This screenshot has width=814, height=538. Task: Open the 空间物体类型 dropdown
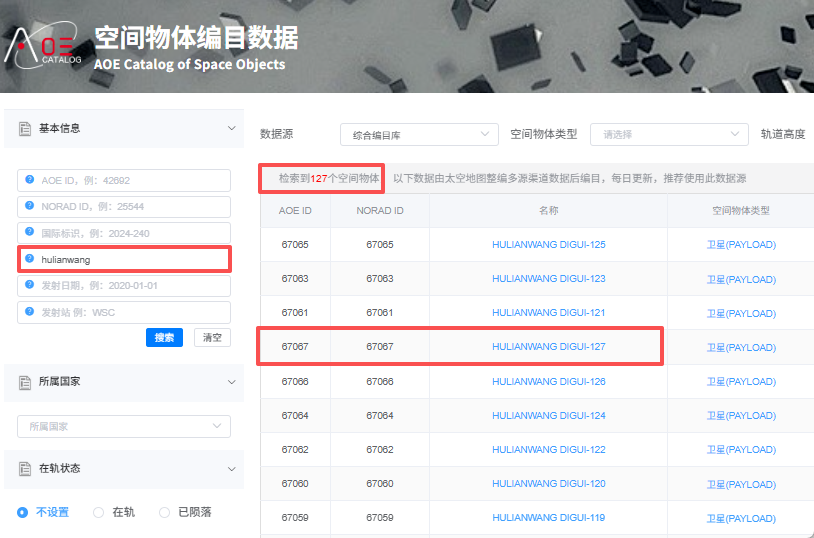click(668, 134)
